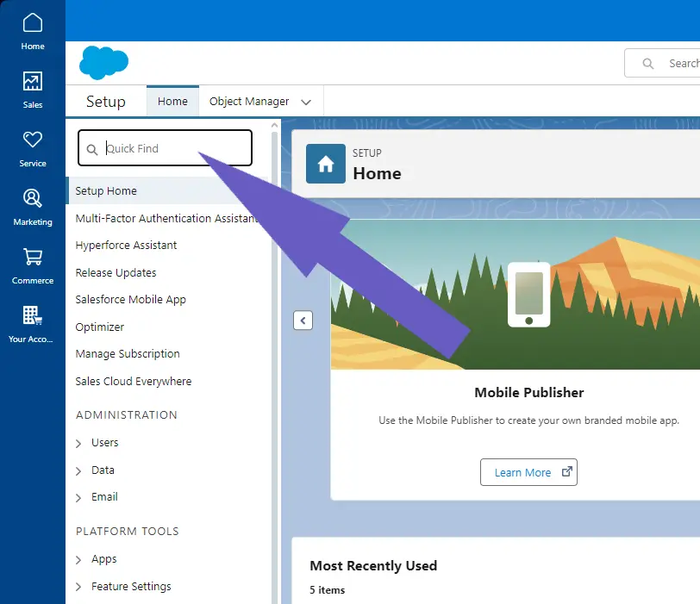
Task: Focus the Quick Find input field
Action: coord(165,148)
